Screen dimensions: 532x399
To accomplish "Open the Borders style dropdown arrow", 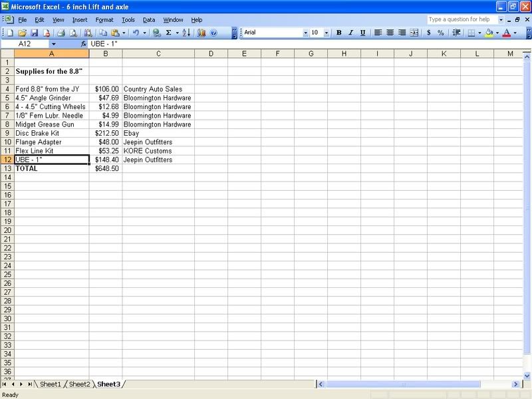I will coord(479,33).
